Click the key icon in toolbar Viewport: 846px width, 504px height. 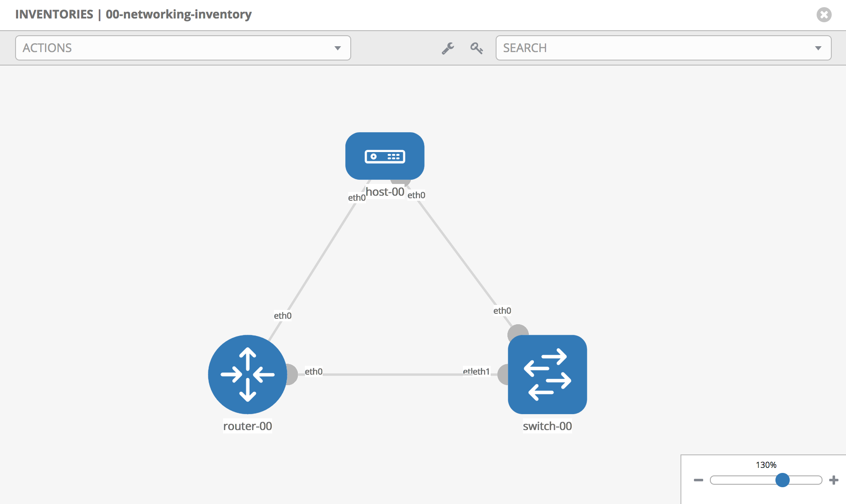click(476, 48)
